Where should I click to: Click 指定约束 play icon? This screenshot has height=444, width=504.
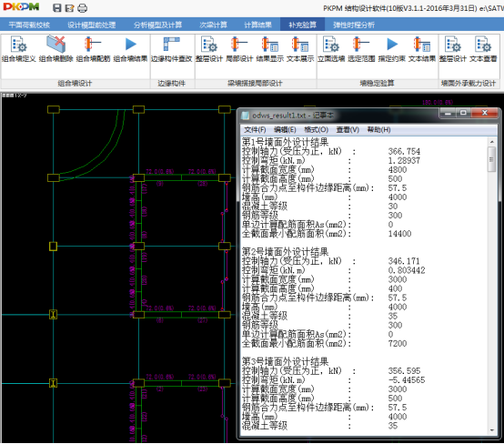(x=391, y=49)
